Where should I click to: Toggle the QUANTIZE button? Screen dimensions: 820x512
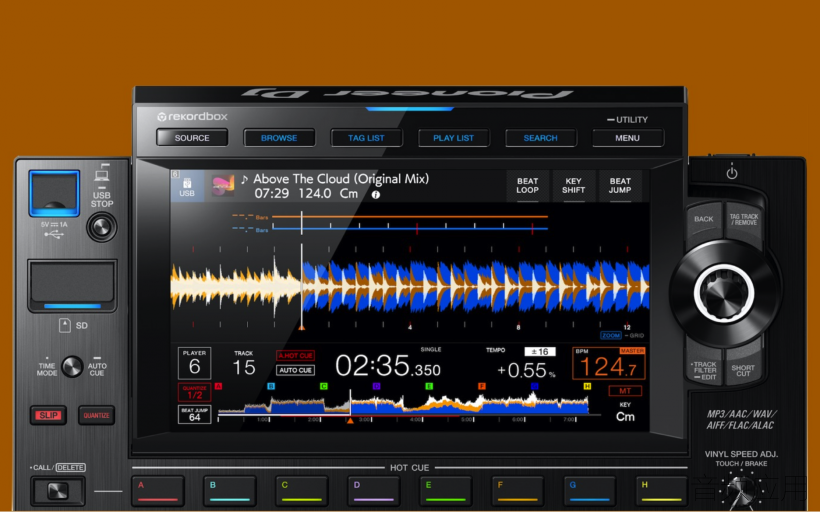coord(96,415)
